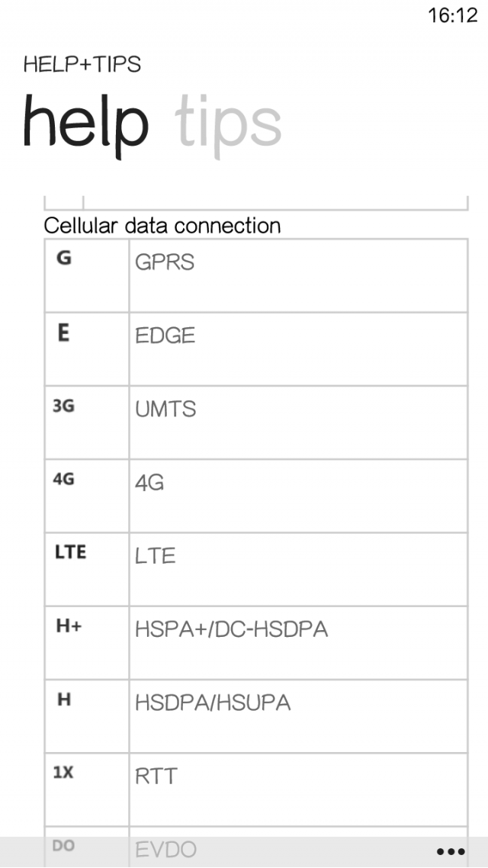Tap the 1X network icon
This screenshot has height=868, width=488.
pyautogui.click(x=64, y=773)
